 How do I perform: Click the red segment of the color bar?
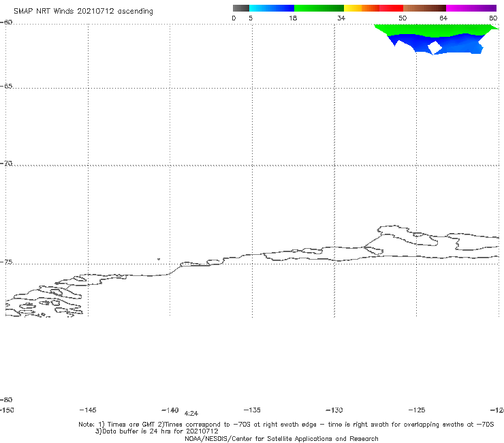click(x=391, y=8)
